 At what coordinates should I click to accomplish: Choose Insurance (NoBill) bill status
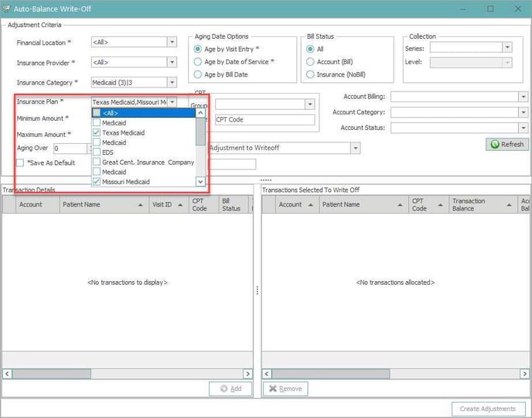tap(311, 74)
